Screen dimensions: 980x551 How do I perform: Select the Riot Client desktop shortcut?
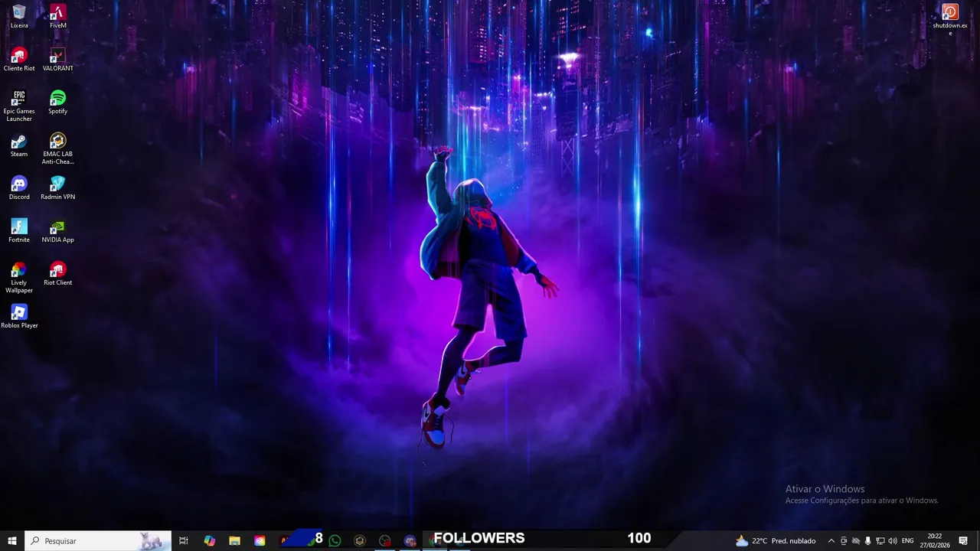[57, 274]
